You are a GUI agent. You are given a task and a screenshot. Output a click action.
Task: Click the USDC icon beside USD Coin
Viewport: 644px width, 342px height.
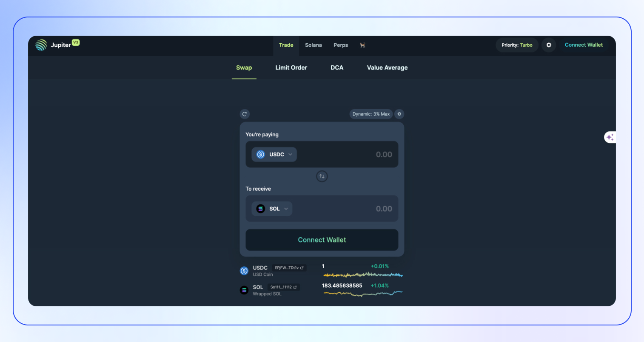pyautogui.click(x=244, y=271)
